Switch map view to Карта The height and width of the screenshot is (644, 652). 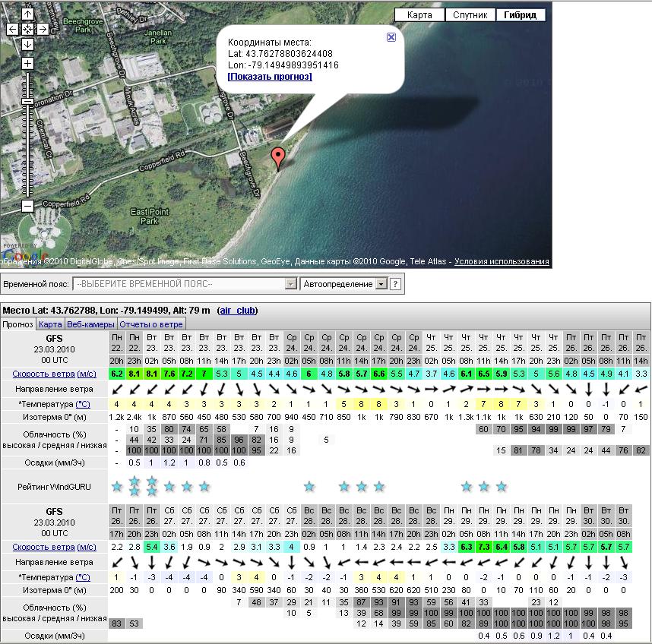(419, 15)
